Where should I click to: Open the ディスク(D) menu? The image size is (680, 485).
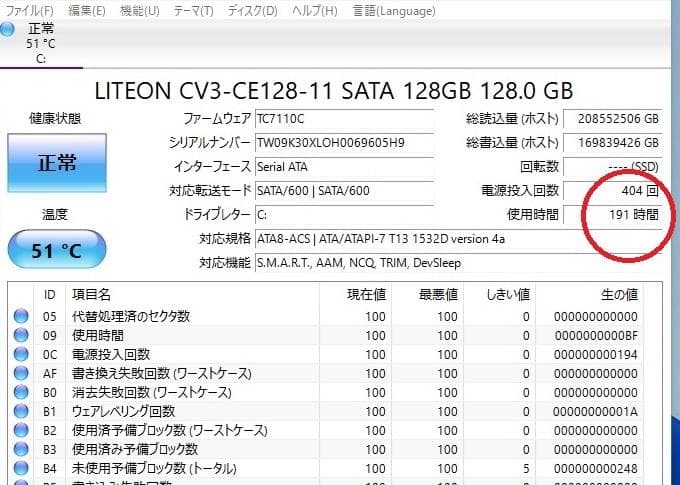252,10
